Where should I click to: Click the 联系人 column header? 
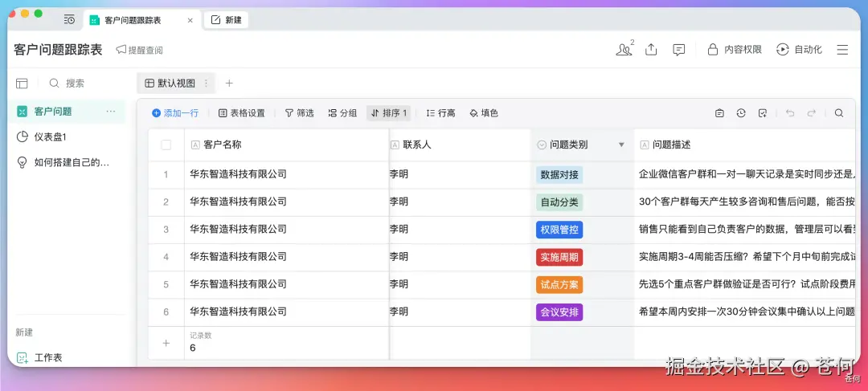[460, 145]
